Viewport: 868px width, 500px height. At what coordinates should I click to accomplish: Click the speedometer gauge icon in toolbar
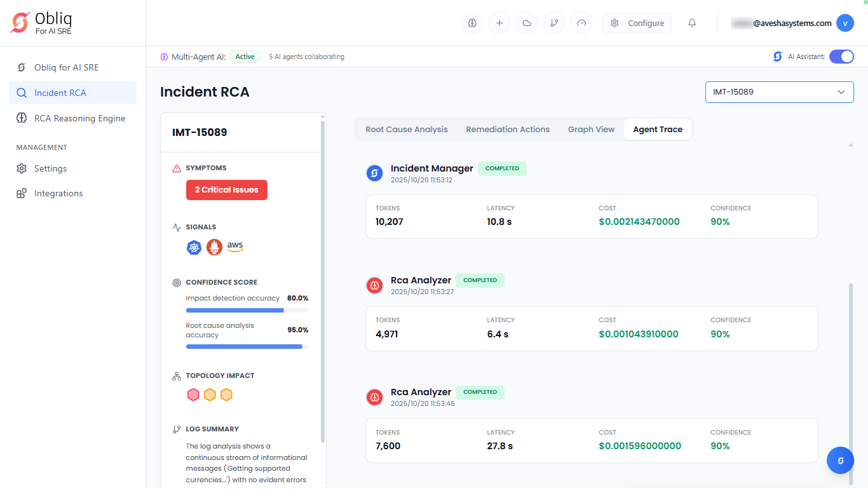click(581, 23)
